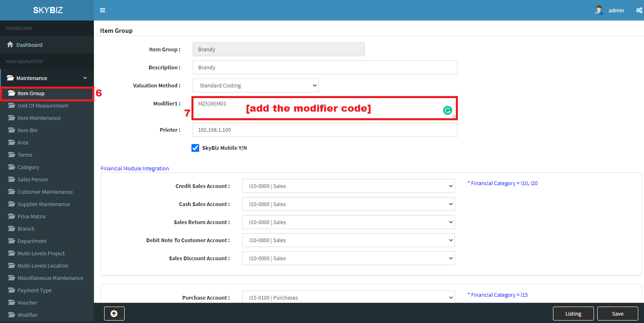Click the Grammarly icon in Modifier1 field
This screenshot has height=323, width=644.
point(447,110)
